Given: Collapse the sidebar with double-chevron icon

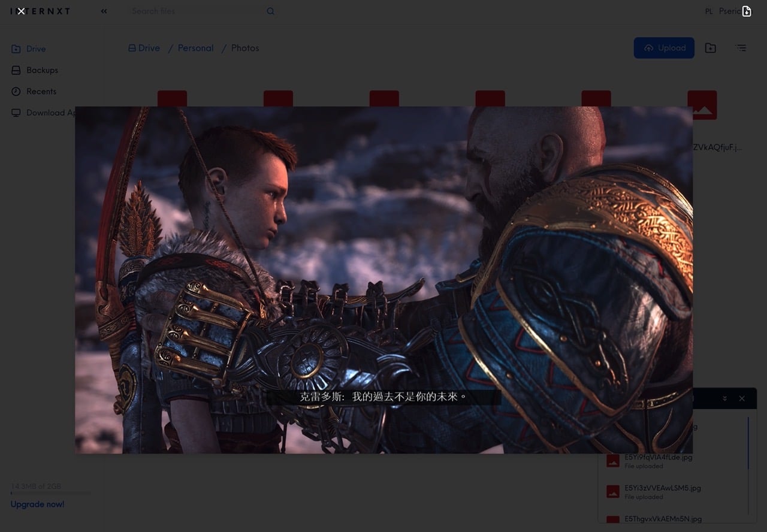Looking at the screenshot, I should [104, 11].
